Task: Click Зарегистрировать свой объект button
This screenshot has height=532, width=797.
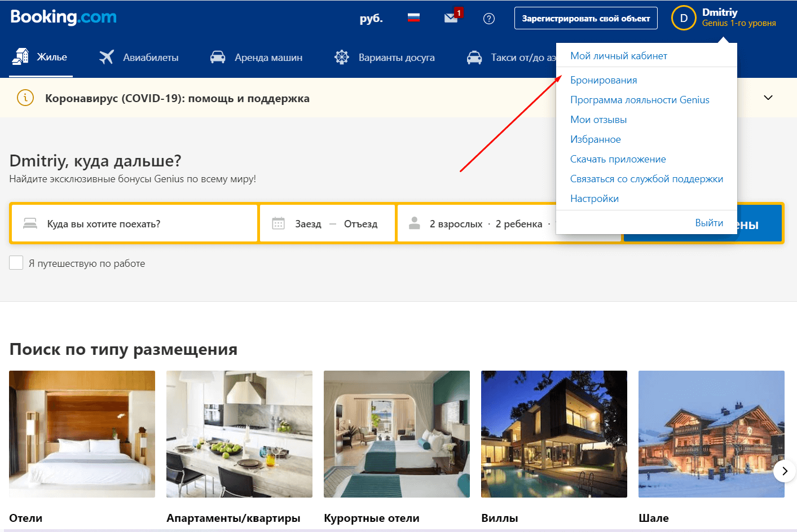Action: [x=585, y=18]
